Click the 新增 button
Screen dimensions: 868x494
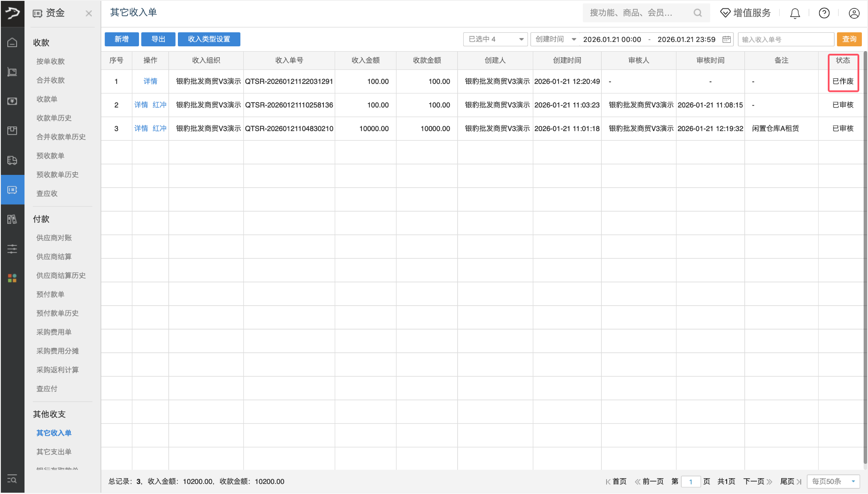pos(122,39)
